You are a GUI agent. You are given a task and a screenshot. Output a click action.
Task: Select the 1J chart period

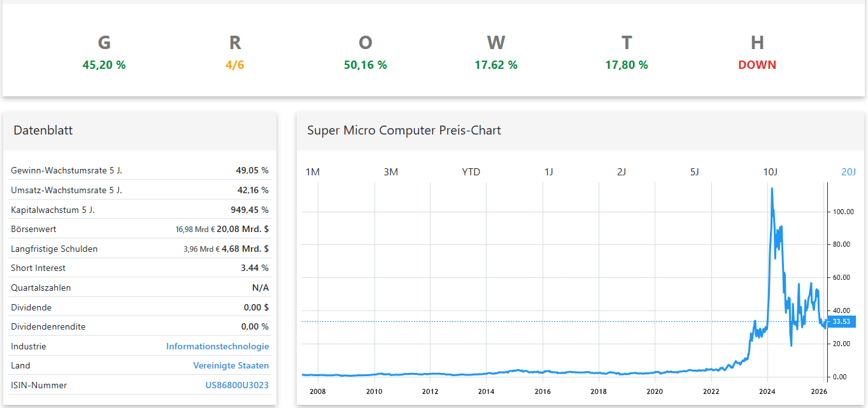550,171
